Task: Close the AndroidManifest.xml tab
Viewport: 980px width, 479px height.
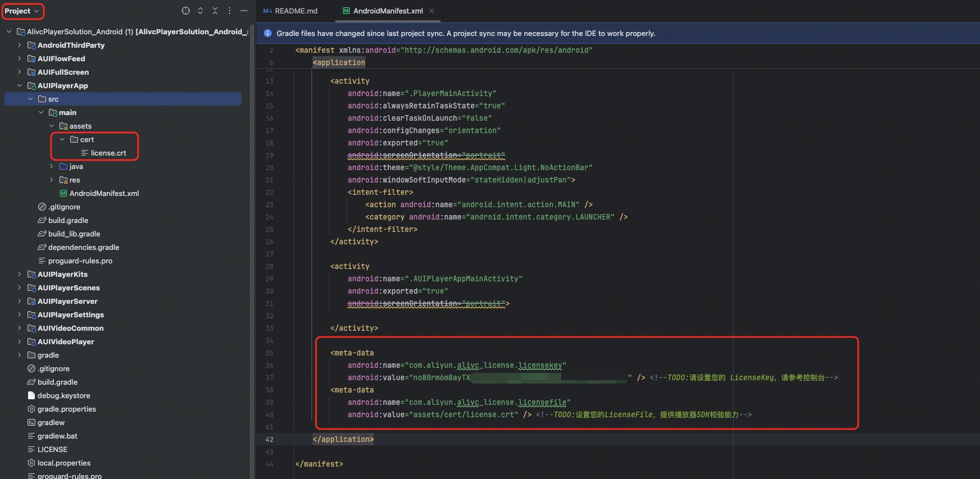Action: pyautogui.click(x=432, y=11)
